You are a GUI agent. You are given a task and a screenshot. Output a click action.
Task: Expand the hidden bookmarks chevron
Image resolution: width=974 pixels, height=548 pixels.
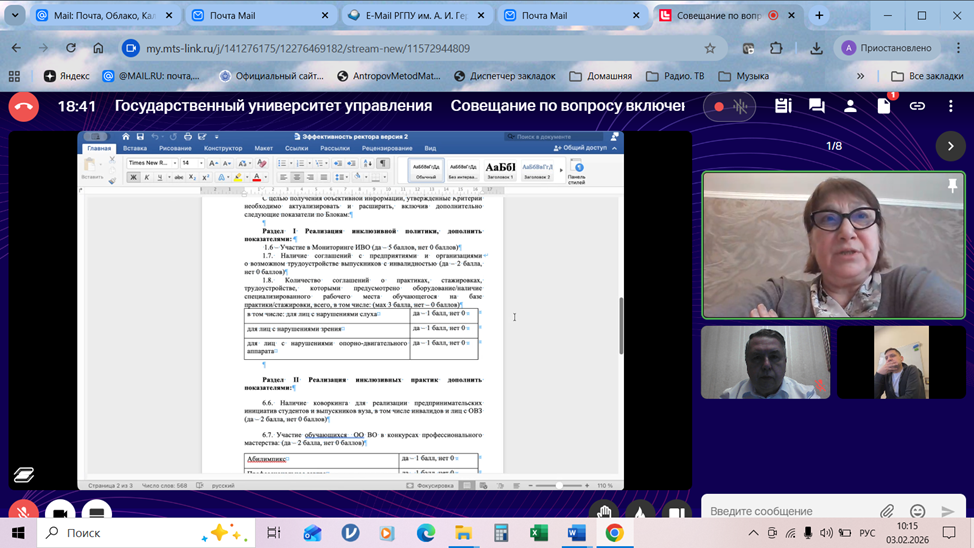tap(860, 76)
